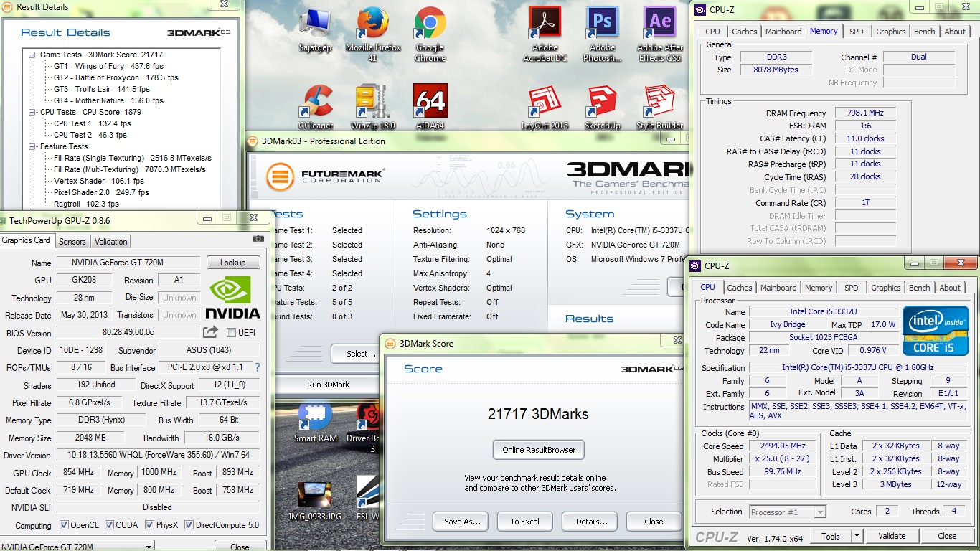
Task: Select CPU Test 1 result row
Action: (92, 123)
